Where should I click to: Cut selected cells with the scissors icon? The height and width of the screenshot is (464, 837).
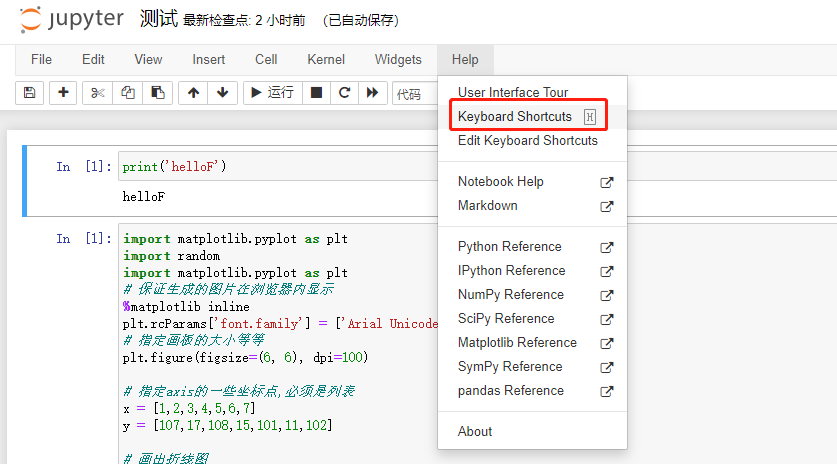click(x=97, y=93)
